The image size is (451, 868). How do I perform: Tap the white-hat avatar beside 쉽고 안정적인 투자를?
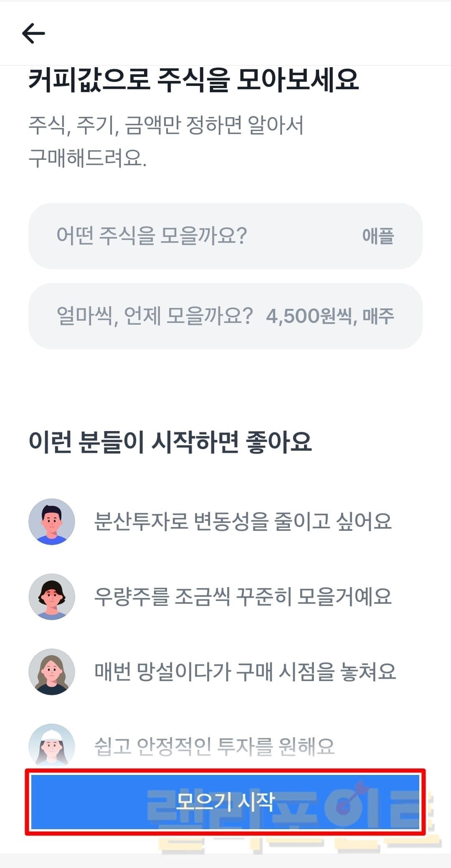coord(52,745)
